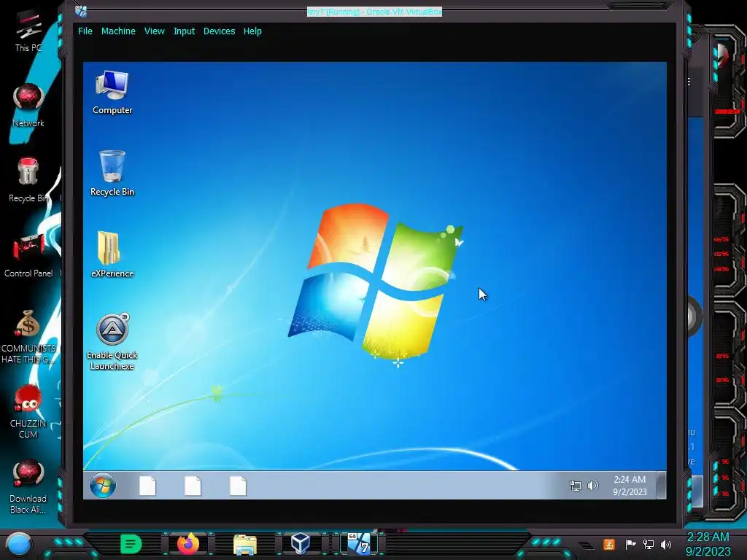Click the host volume speaker tray icon
This screenshot has width=747, height=560.
pyautogui.click(x=666, y=544)
